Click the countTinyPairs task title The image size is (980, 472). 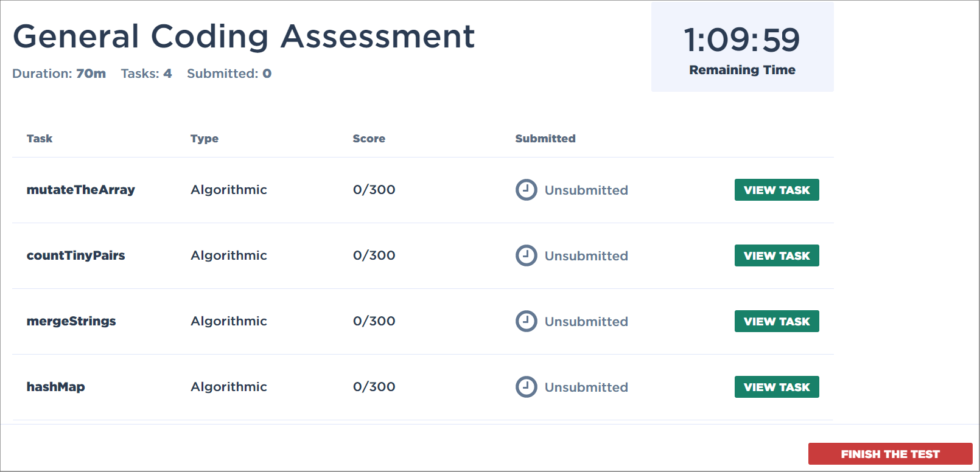(x=76, y=255)
